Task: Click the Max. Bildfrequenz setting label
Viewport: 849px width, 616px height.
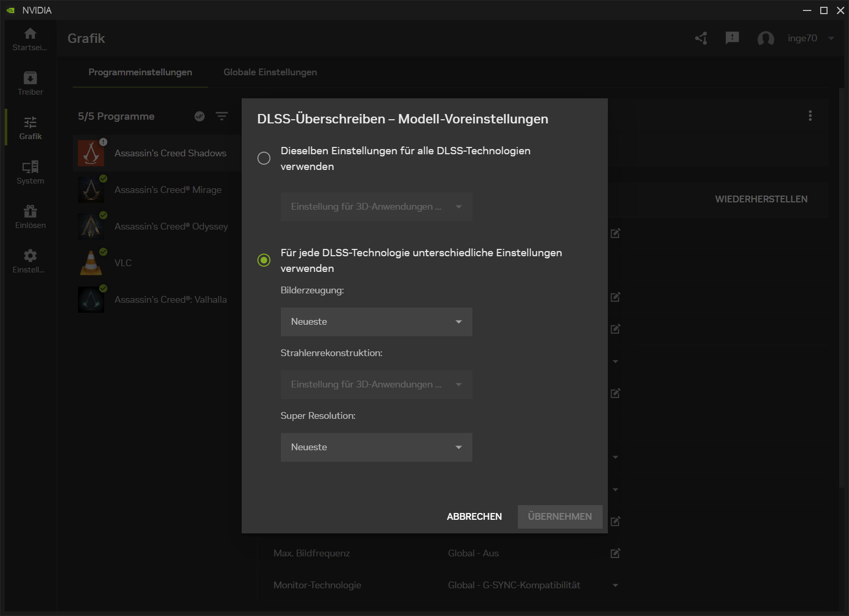Action: click(x=312, y=553)
